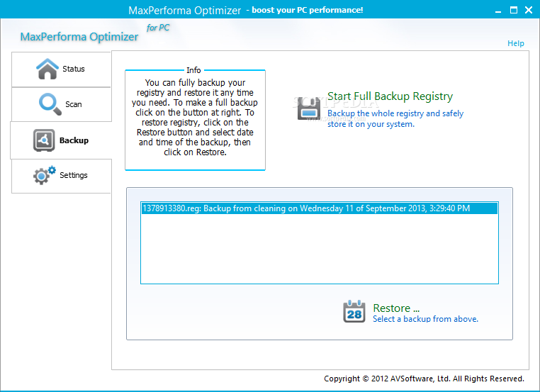Screen dimensions: 540x392
Task: Click the Restore ... button text
Action: click(x=396, y=308)
